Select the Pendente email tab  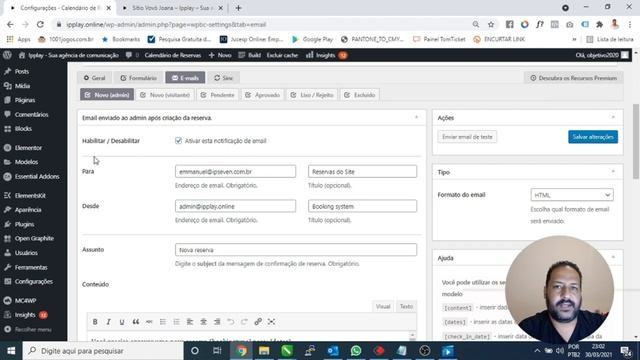pos(218,95)
